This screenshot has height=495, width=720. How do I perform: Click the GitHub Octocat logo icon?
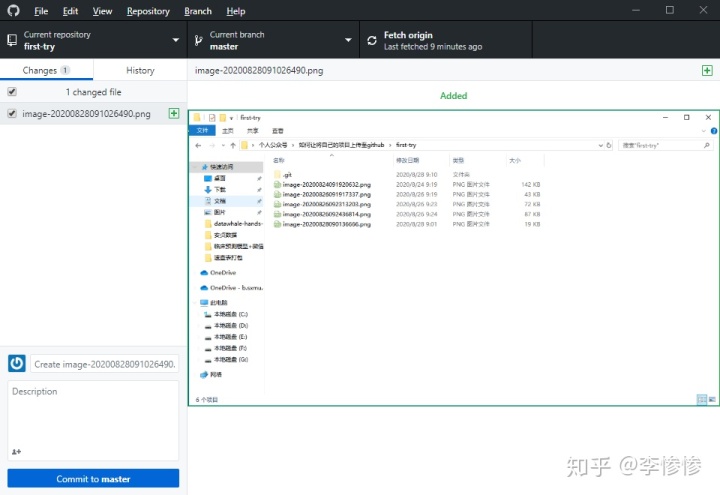[13, 10]
